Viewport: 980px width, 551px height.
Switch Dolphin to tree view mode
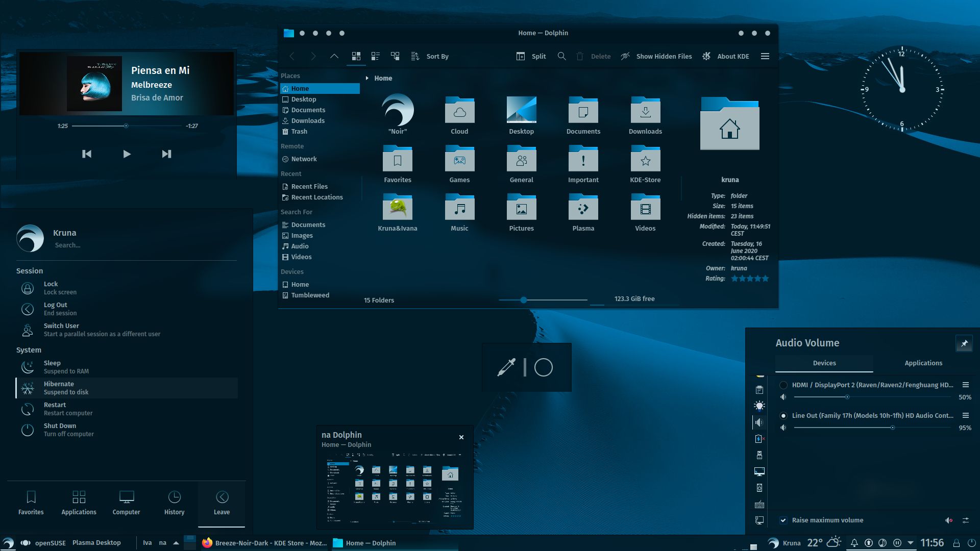[395, 56]
